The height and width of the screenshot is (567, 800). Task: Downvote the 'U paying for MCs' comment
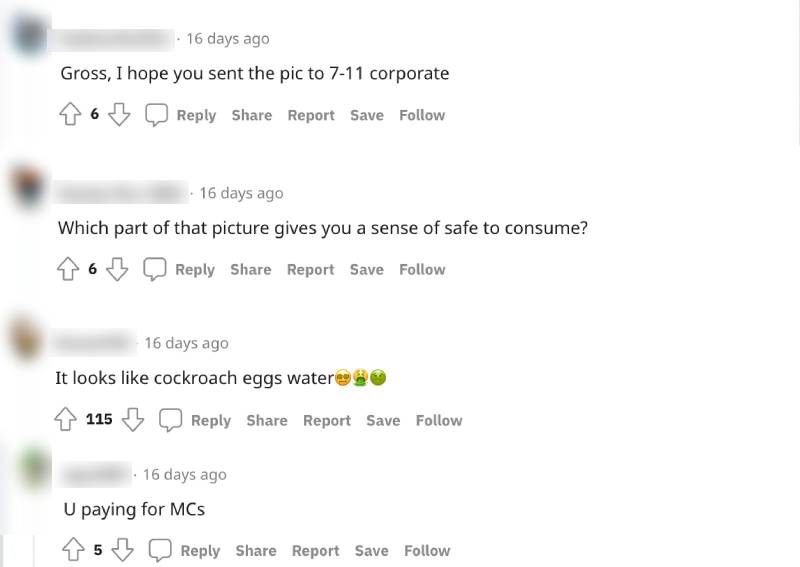tap(123, 550)
